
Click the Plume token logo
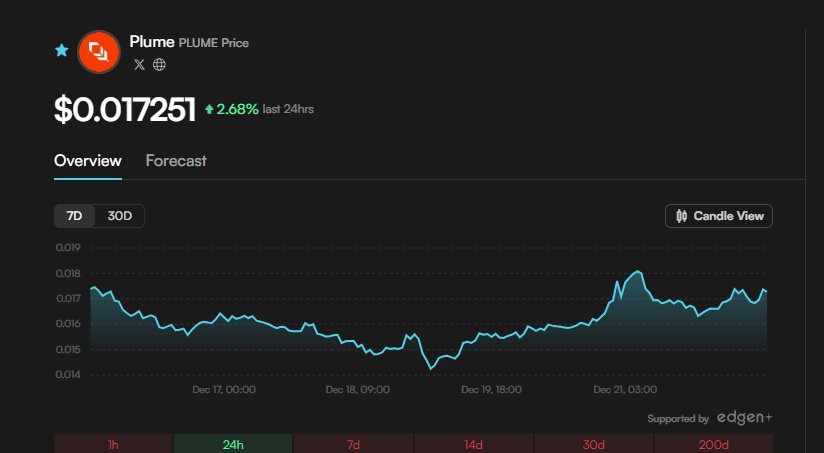coord(99,51)
